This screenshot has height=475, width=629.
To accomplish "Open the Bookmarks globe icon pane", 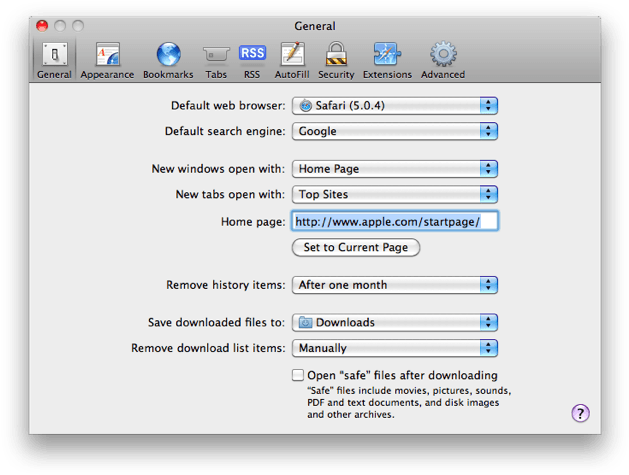I will point(168,60).
